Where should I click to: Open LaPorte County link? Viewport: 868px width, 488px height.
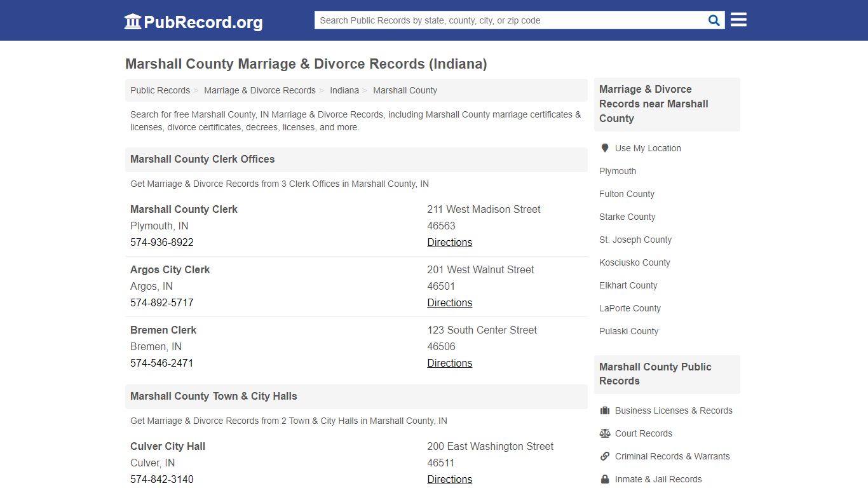coord(630,308)
